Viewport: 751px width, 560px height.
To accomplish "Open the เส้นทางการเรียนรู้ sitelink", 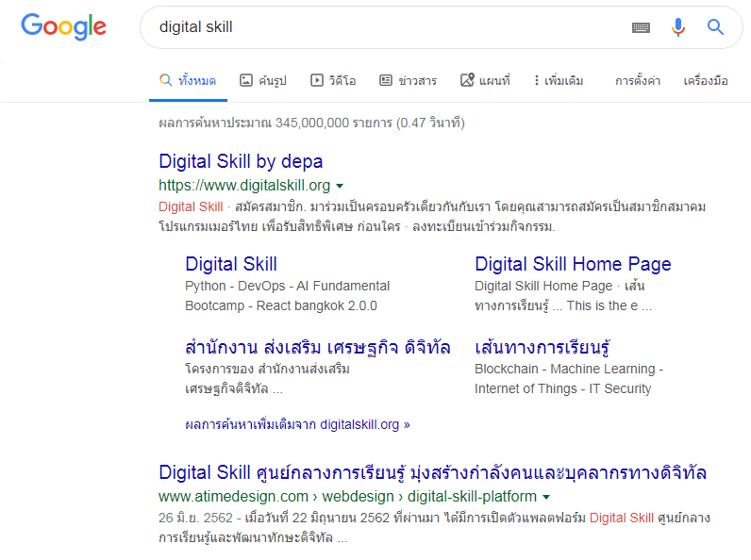I will 542,347.
